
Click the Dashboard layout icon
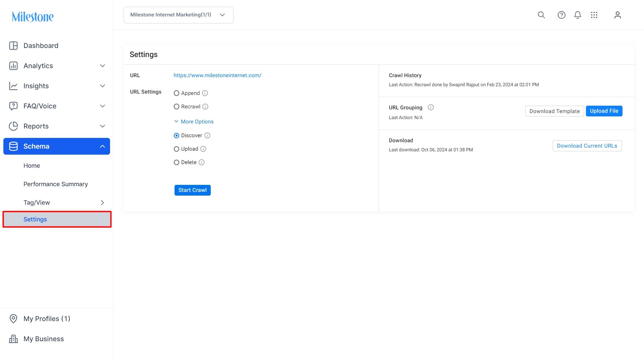pos(13,46)
